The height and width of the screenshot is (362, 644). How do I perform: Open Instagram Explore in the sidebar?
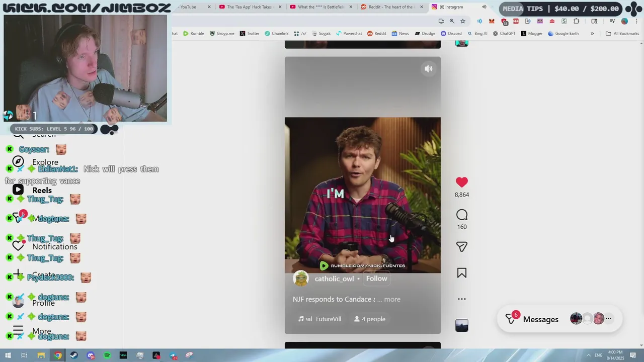pos(35,162)
